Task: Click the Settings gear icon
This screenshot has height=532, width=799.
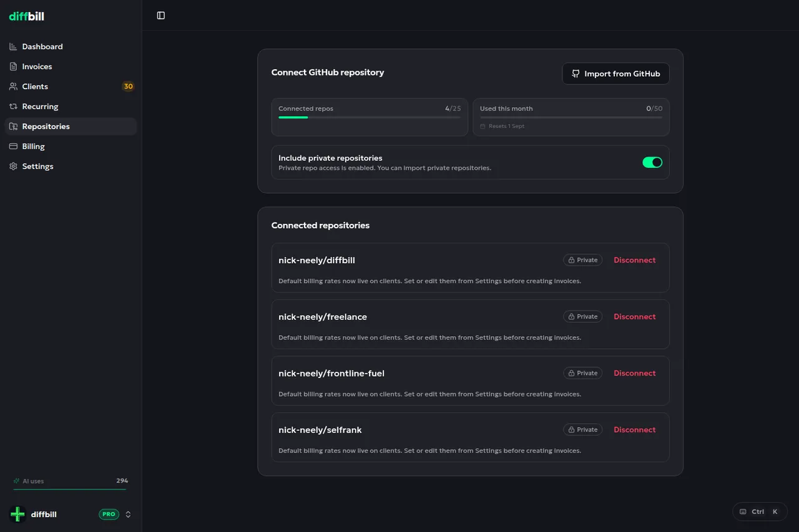Action: [13, 167]
